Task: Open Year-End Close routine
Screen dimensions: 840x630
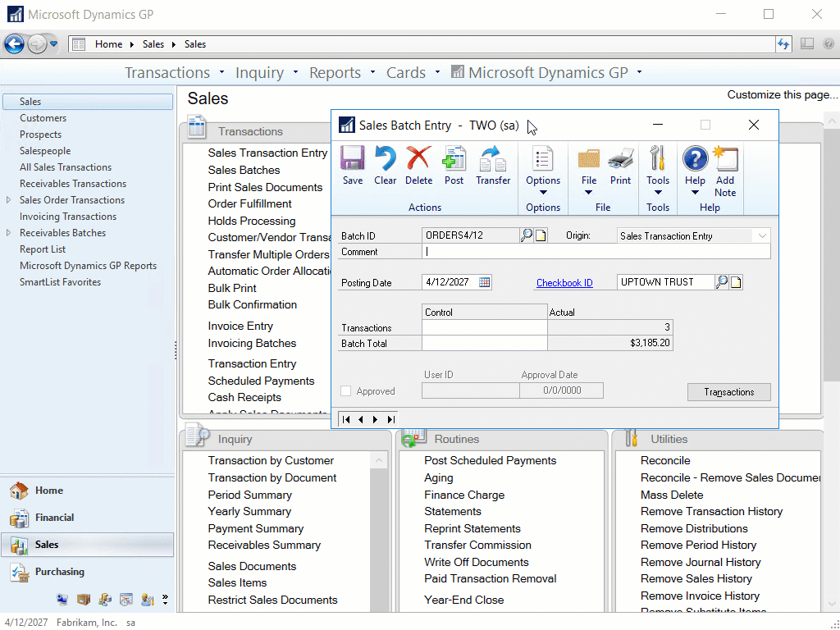Action: [464, 600]
